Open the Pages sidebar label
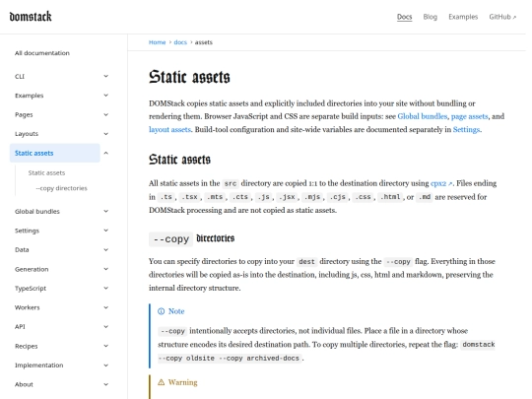 coord(24,114)
